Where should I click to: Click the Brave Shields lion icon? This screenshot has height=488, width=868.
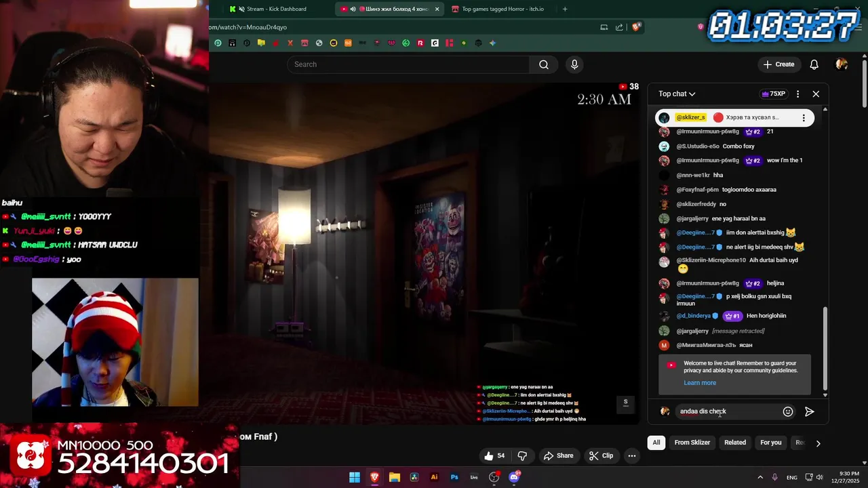pos(636,27)
